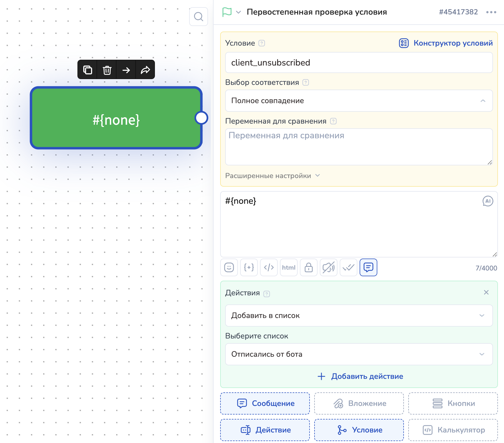Open the three-dots more options menu
The height and width of the screenshot is (443, 504).
(491, 12)
